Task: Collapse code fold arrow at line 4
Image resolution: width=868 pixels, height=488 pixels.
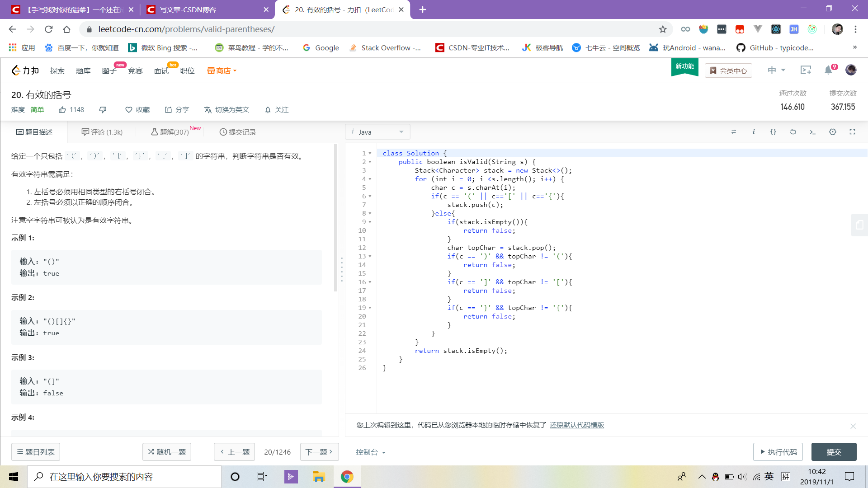Action: pos(370,179)
